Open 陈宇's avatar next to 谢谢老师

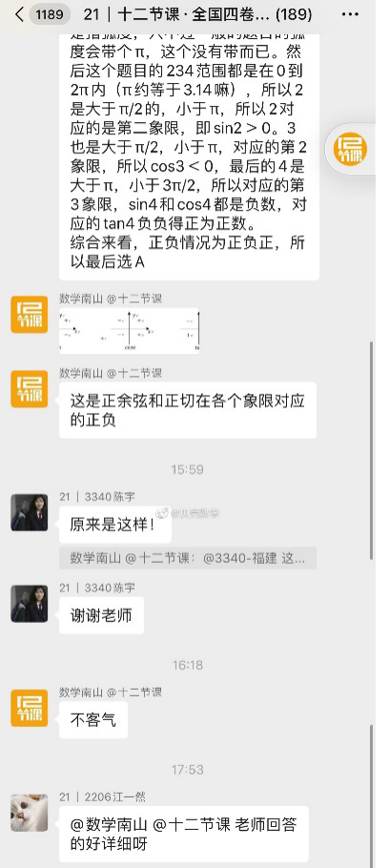click(x=30, y=604)
